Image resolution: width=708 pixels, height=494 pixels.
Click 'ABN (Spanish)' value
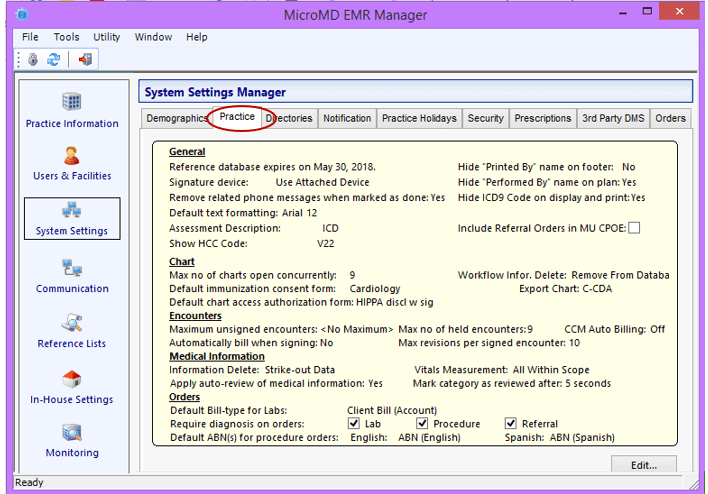(582, 438)
